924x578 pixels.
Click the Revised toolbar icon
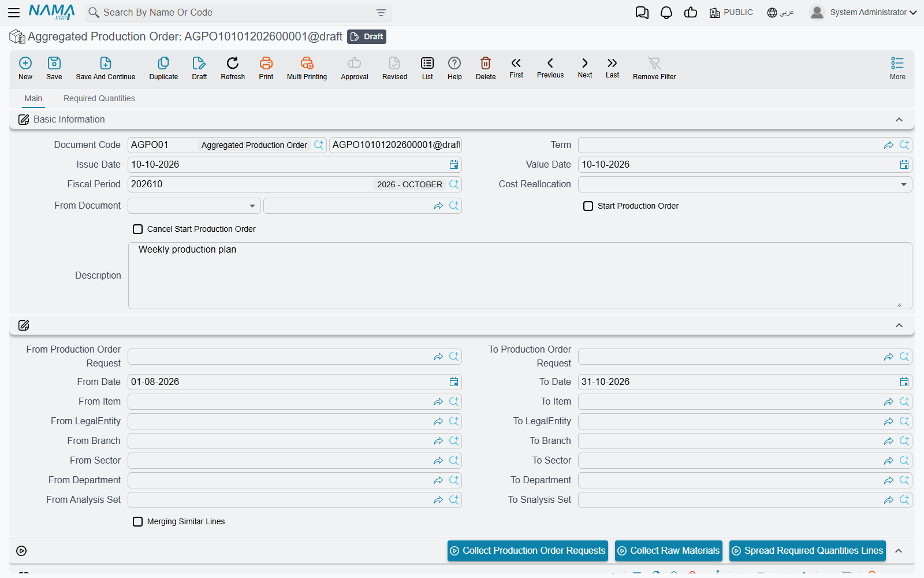[x=394, y=68]
